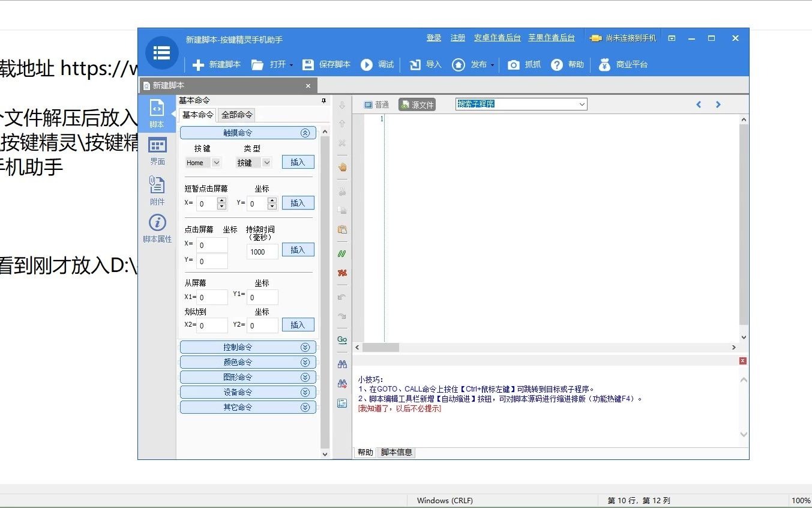Insert the 按键 command

[298, 162]
